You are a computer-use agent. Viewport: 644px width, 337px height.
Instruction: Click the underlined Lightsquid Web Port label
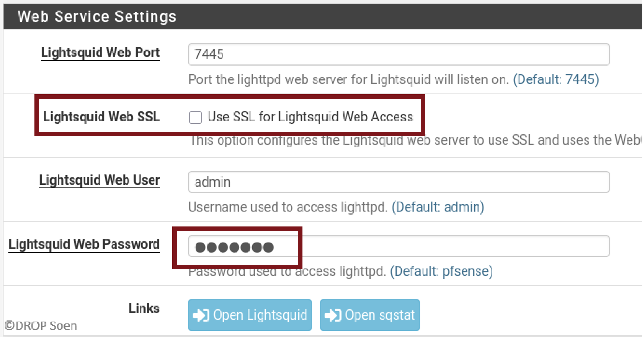pos(100,53)
